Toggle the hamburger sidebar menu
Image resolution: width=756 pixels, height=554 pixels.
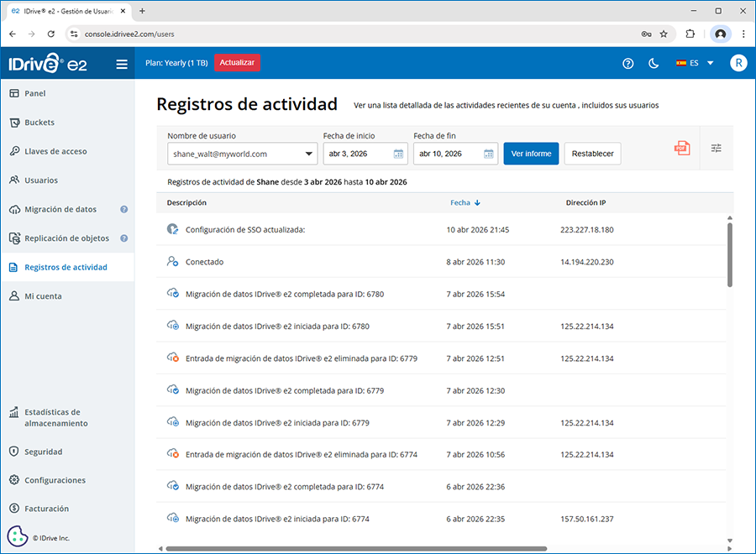click(x=122, y=64)
